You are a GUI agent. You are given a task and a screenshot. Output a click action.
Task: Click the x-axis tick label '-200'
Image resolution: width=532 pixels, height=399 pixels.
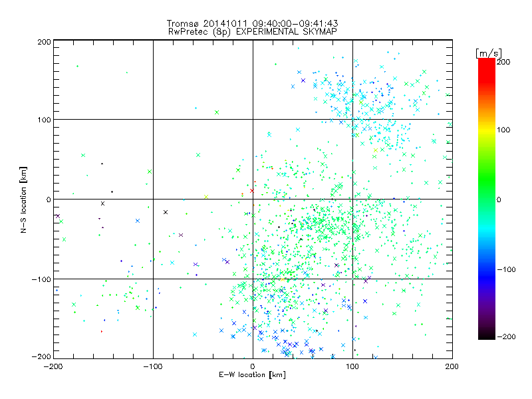coord(54,366)
